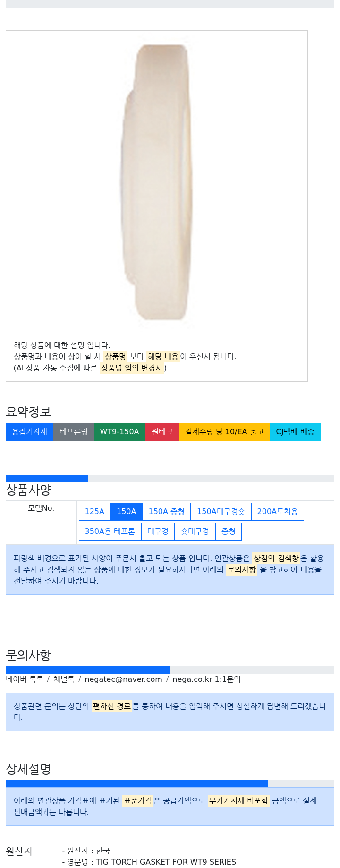Select the 150A model button
This screenshot has height=868, width=340.
point(126,512)
